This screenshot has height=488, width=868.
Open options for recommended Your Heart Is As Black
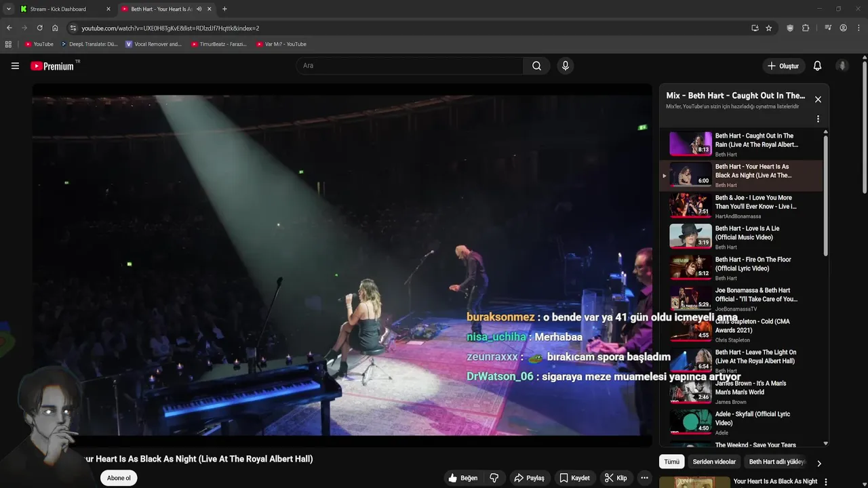pyautogui.click(x=825, y=481)
